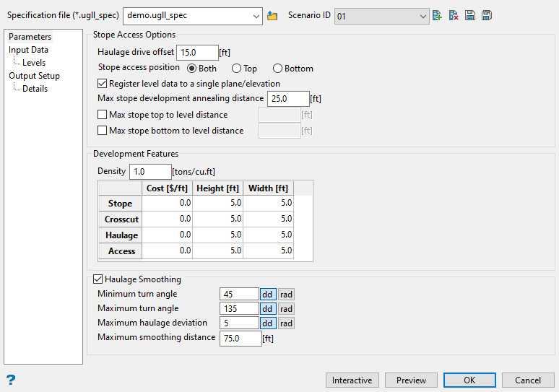Open help with the question mark icon
Screen dimensions: 559x392
pos(11,380)
